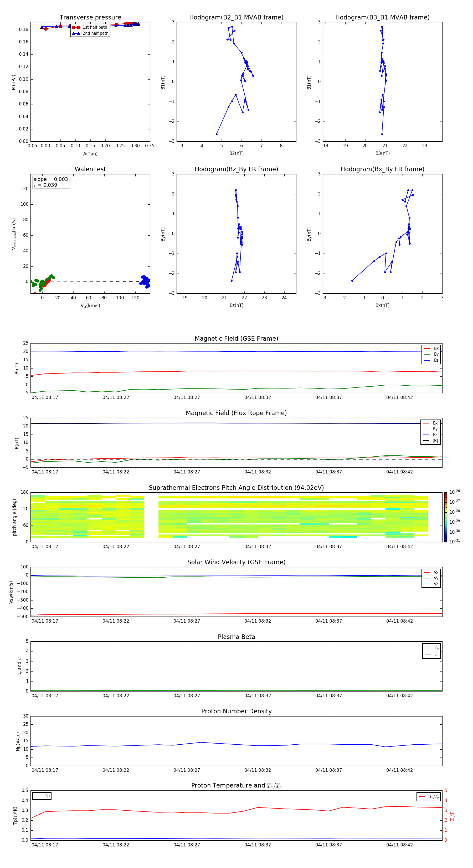This screenshot has width=473, height=868.
Task: Select the "Proton Temperature and Te/Tp" title
Action: point(236,786)
